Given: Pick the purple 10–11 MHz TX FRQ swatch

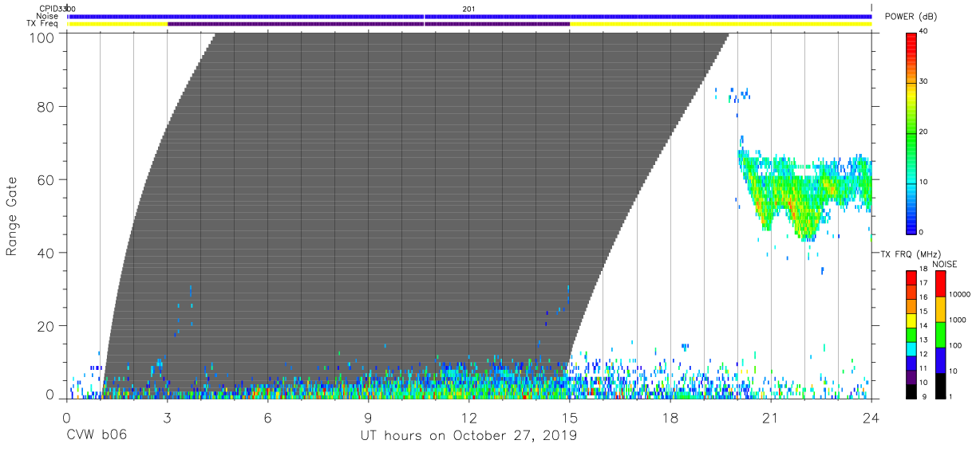Looking at the screenshot, I should (911, 376).
